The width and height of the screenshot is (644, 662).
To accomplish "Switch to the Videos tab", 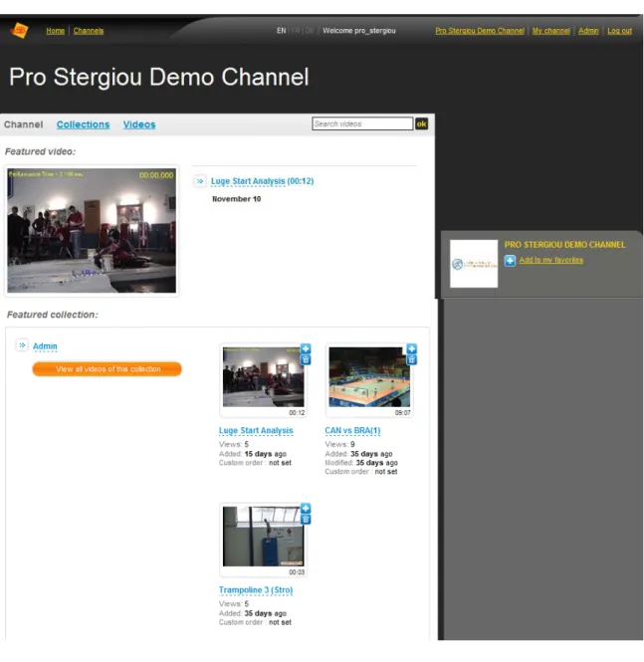I will (x=139, y=124).
